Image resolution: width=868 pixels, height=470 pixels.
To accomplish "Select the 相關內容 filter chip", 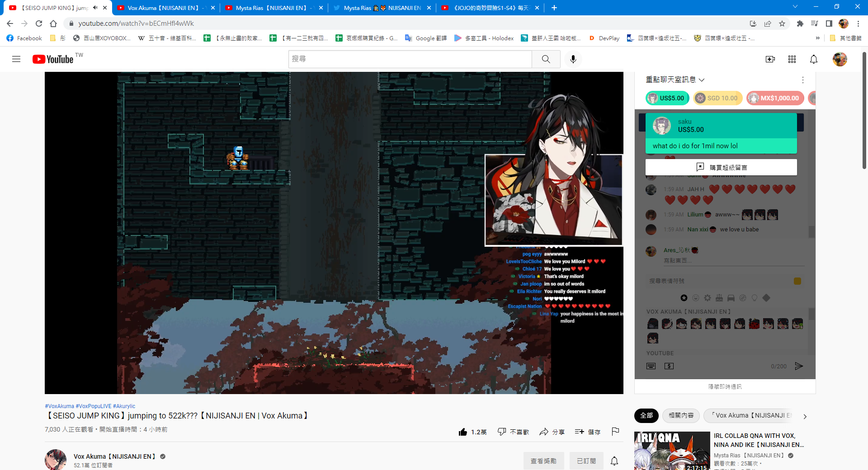I will tap(681, 416).
